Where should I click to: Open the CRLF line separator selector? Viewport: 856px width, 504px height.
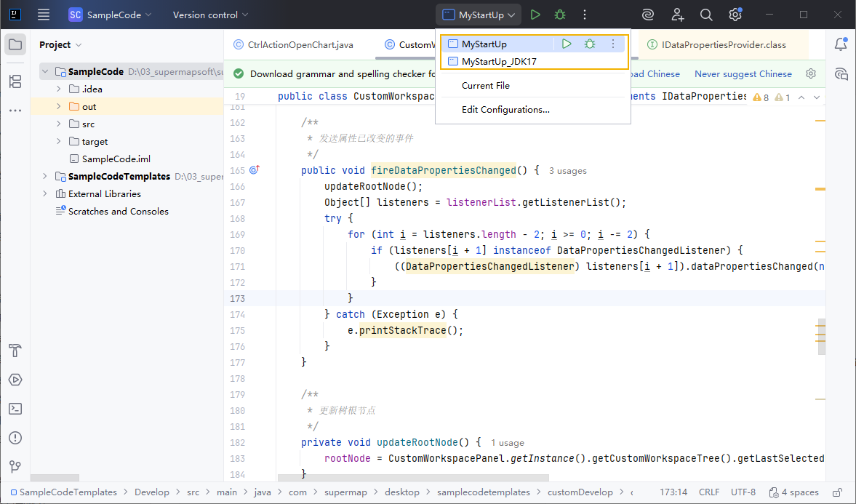[709, 492]
